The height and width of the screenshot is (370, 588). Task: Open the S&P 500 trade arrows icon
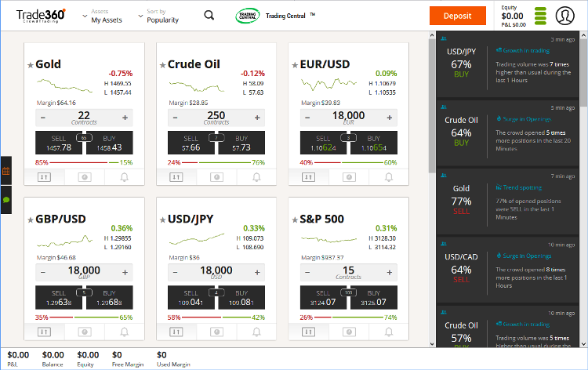point(309,332)
